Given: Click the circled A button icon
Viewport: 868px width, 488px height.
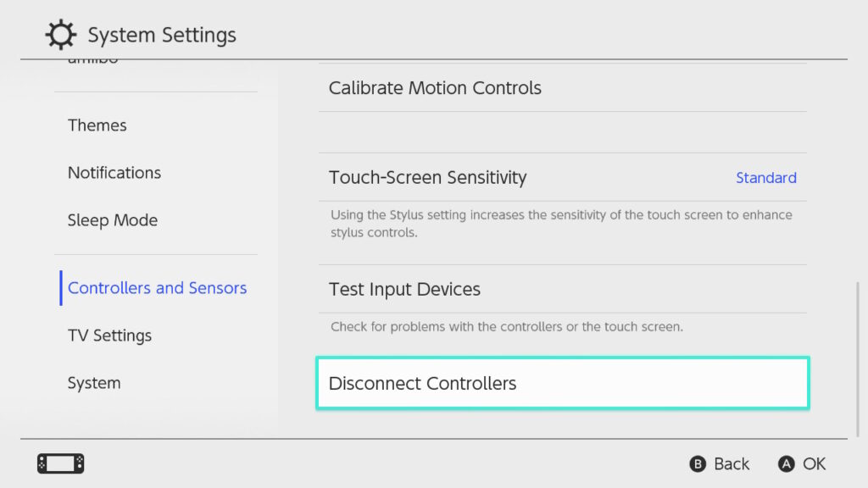Looking at the screenshot, I should tap(786, 463).
